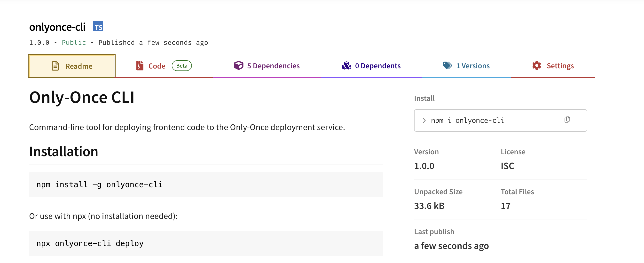Viewport: 644px width, 263px height.
Task: Click the version number 1.0.0
Action: 424,166
